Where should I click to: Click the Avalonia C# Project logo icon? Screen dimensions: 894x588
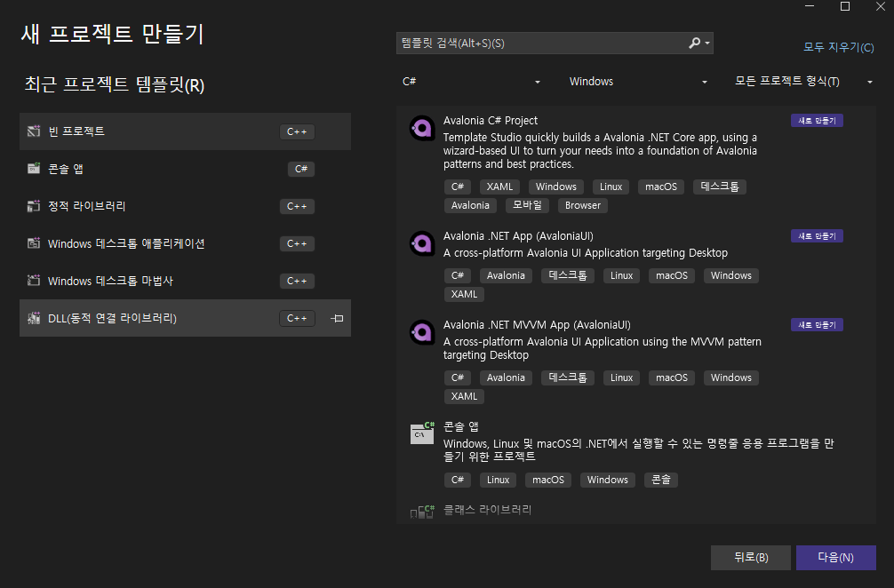[422, 128]
